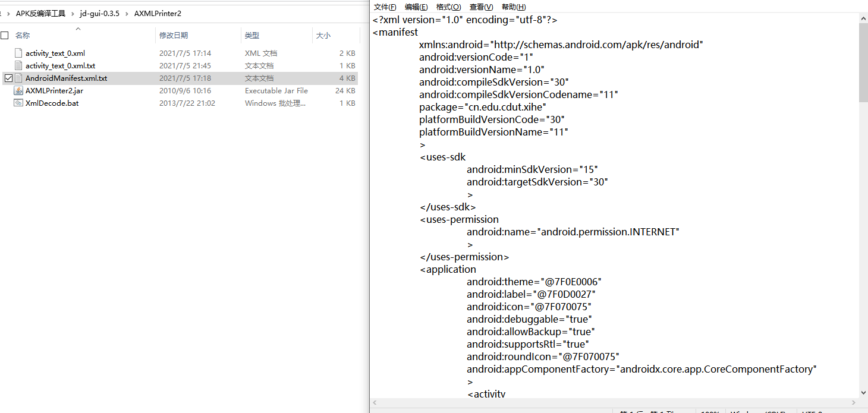868x413 pixels.
Task: Go to jd-gui-0.3.5 folder in breadcrumb
Action: [x=100, y=14]
